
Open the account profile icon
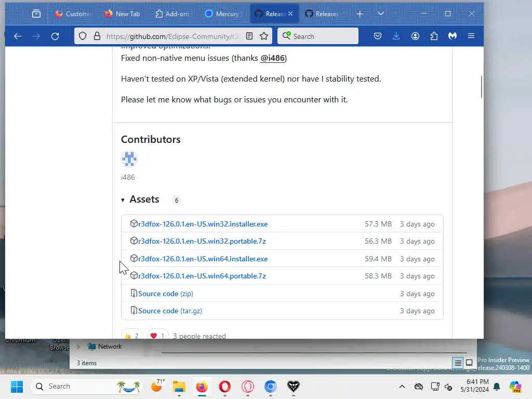click(x=415, y=36)
